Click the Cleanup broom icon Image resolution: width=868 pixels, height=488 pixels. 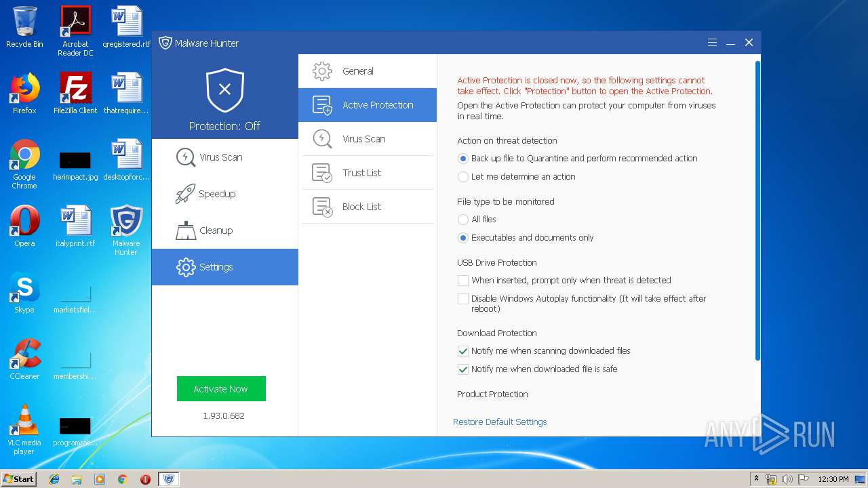186,230
